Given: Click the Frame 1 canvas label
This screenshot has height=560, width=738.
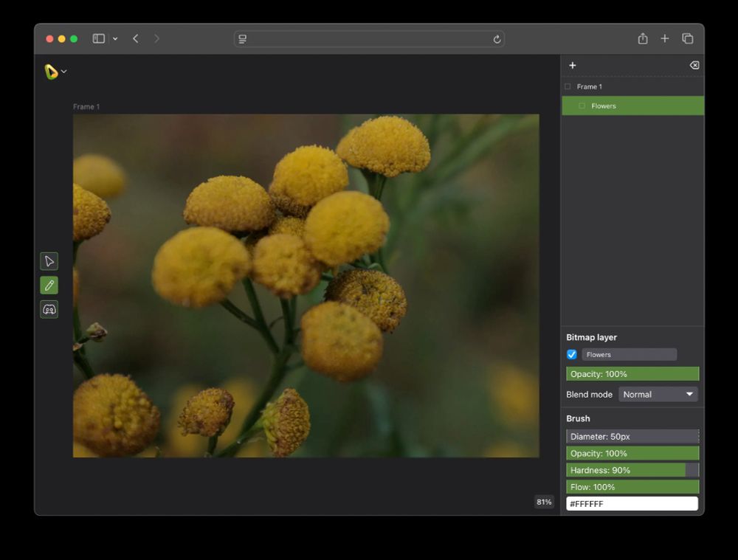Looking at the screenshot, I should pos(86,107).
